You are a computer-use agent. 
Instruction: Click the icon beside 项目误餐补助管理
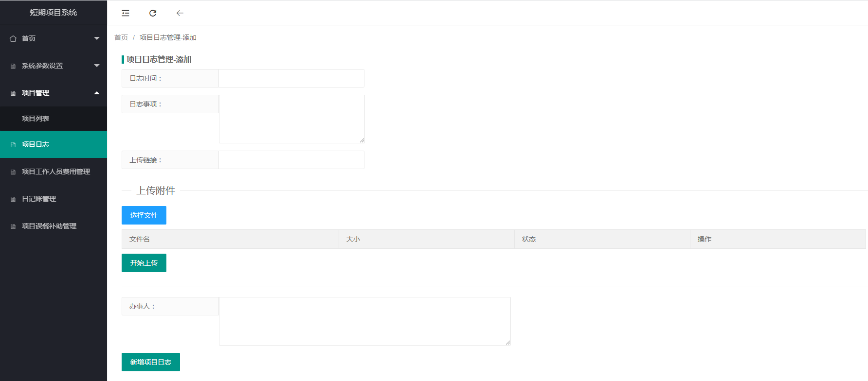click(x=13, y=226)
